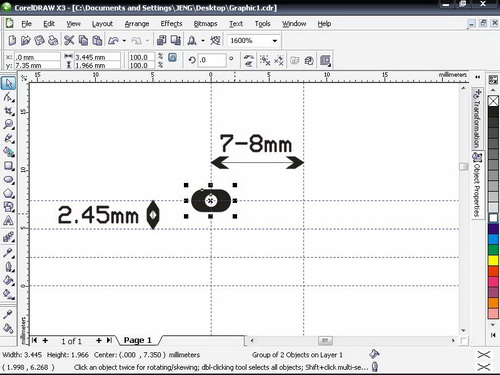Image resolution: width=500 pixels, height=375 pixels.
Task: Select the no-fill X swatch
Action: (493, 101)
